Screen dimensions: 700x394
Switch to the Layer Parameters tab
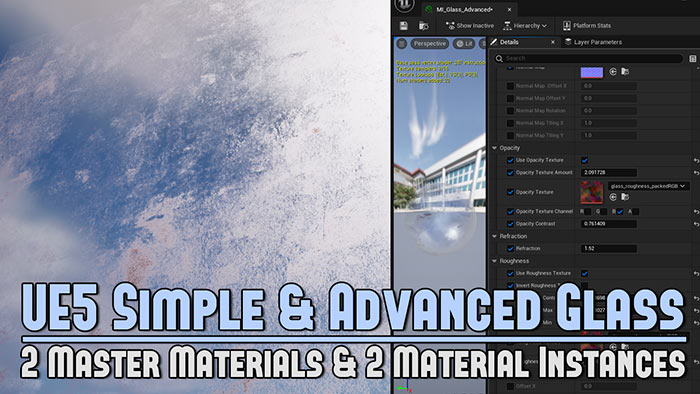[x=593, y=42]
